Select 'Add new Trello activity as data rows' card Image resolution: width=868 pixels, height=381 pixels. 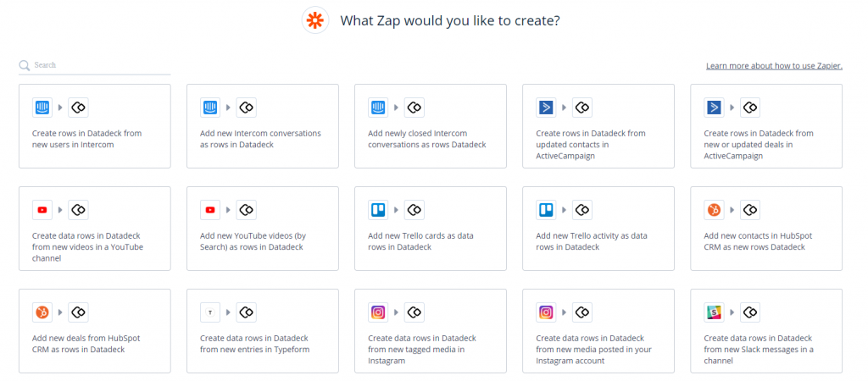coord(598,229)
